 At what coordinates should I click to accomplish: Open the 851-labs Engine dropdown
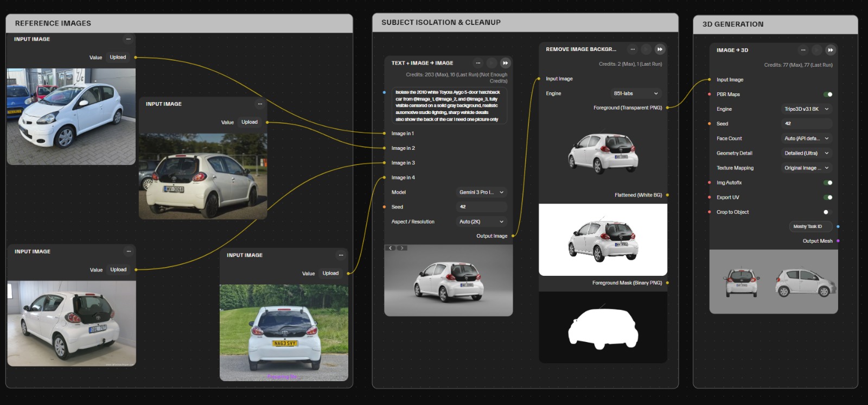(x=636, y=93)
